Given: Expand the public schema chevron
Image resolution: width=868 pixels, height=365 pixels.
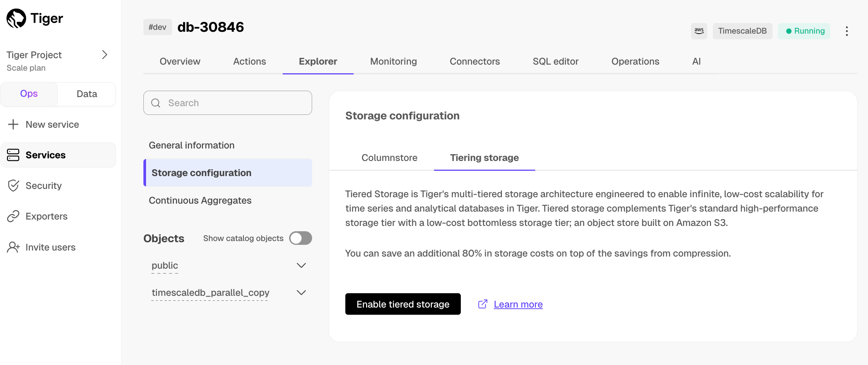Looking at the screenshot, I should pos(301,266).
